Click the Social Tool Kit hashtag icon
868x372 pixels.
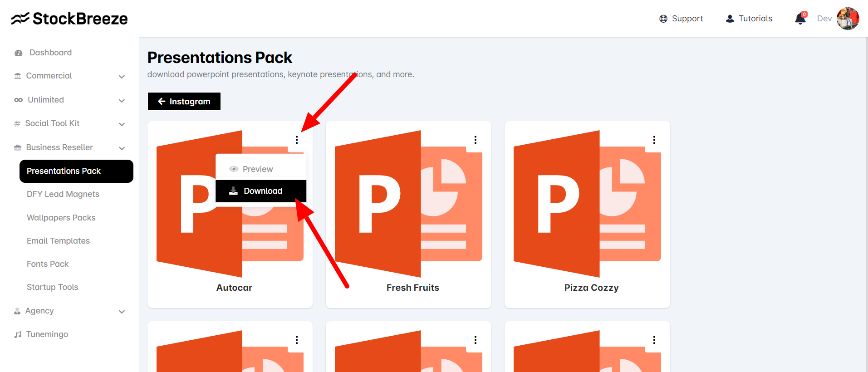pyautogui.click(x=17, y=123)
